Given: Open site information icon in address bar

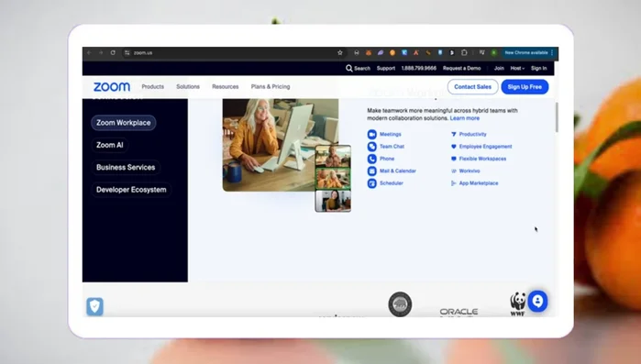Looking at the screenshot, I should [127, 52].
